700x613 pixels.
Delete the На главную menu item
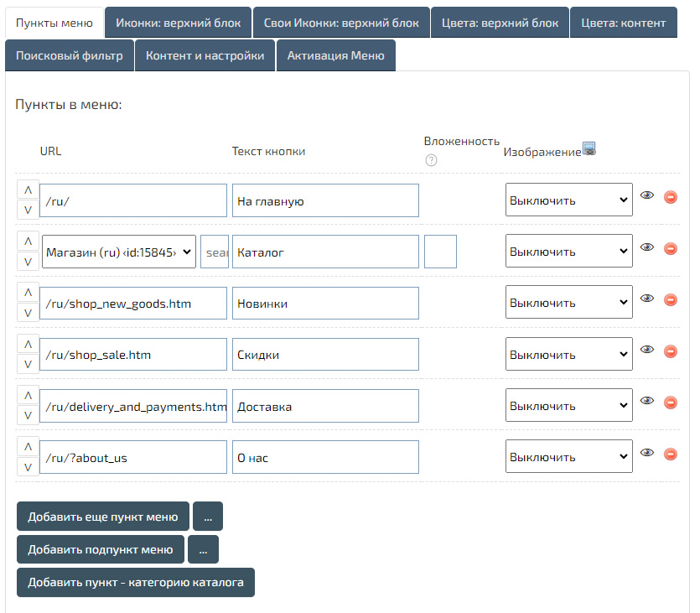click(671, 197)
